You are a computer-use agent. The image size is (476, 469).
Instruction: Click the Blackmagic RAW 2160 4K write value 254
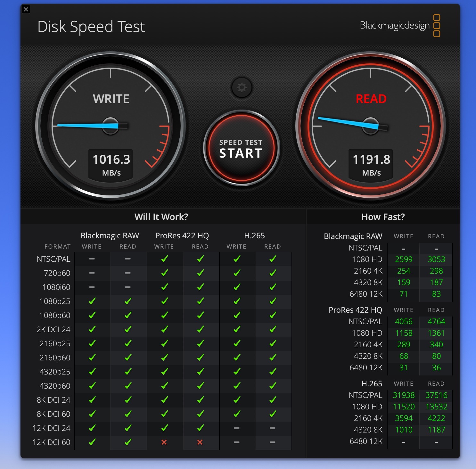pyautogui.click(x=404, y=271)
